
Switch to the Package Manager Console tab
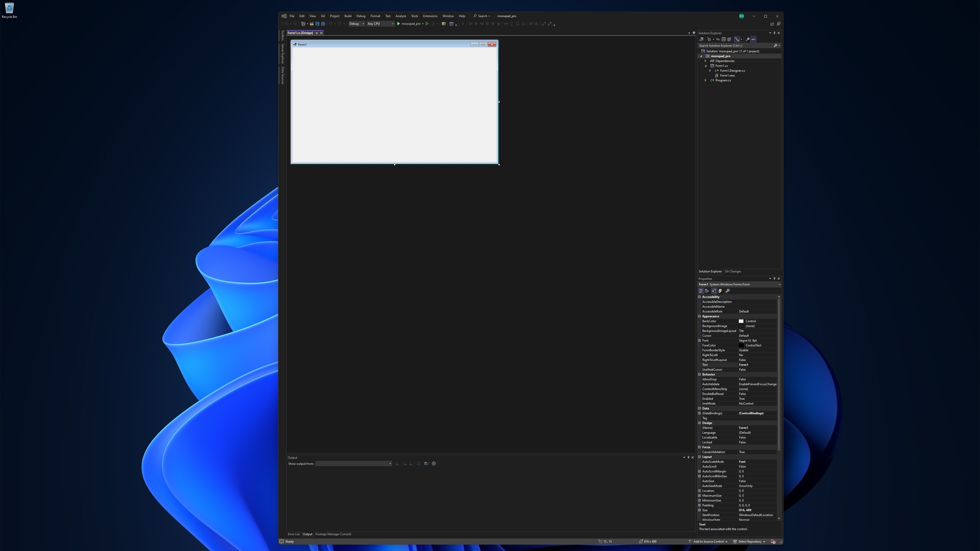333,534
